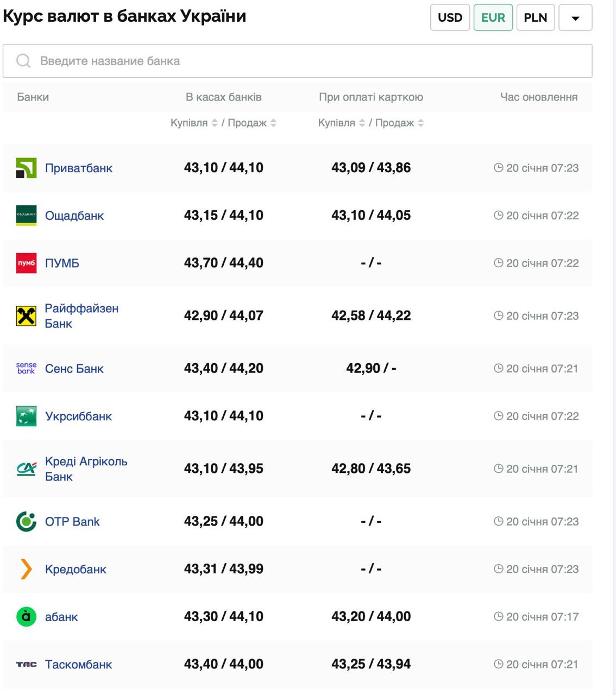Image resolution: width=616 pixels, height=695 pixels.
Task: Click the bank name search field
Action: pyautogui.click(x=297, y=61)
